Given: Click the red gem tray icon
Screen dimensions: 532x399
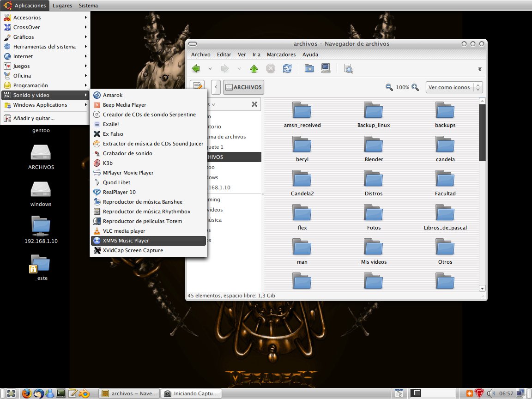Looking at the screenshot, I should 479,393.
